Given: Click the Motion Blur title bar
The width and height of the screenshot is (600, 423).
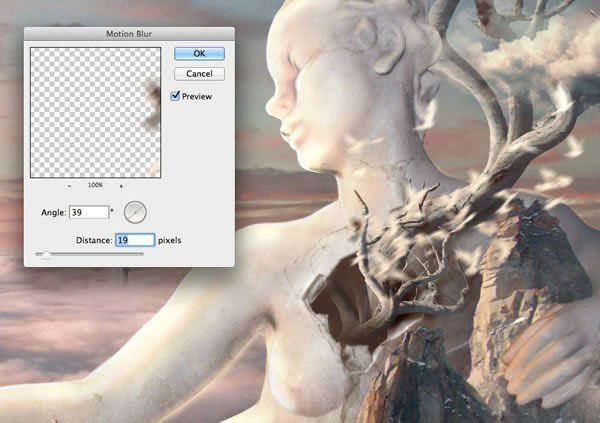Looking at the screenshot, I should 129,34.
